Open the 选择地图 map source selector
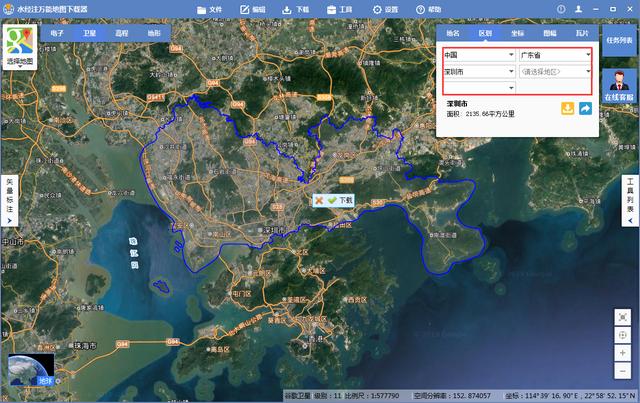The width and height of the screenshot is (640, 403). [19, 46]
